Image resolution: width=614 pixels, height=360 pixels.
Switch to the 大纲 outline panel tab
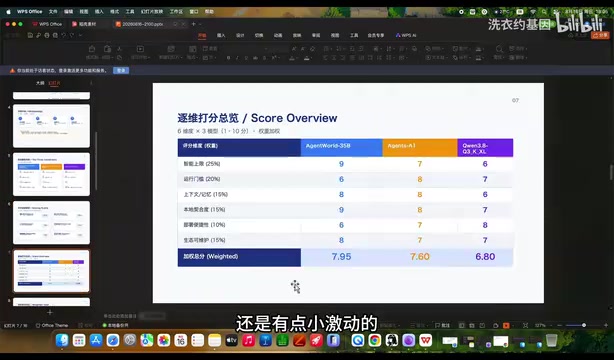coord(40,83)
